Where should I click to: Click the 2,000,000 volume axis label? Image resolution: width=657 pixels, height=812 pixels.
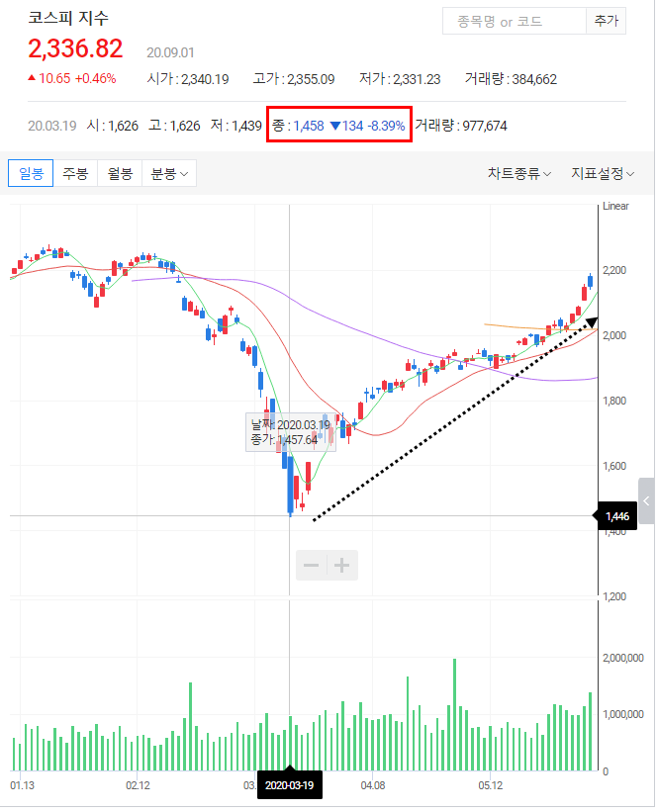coord(623,658)
